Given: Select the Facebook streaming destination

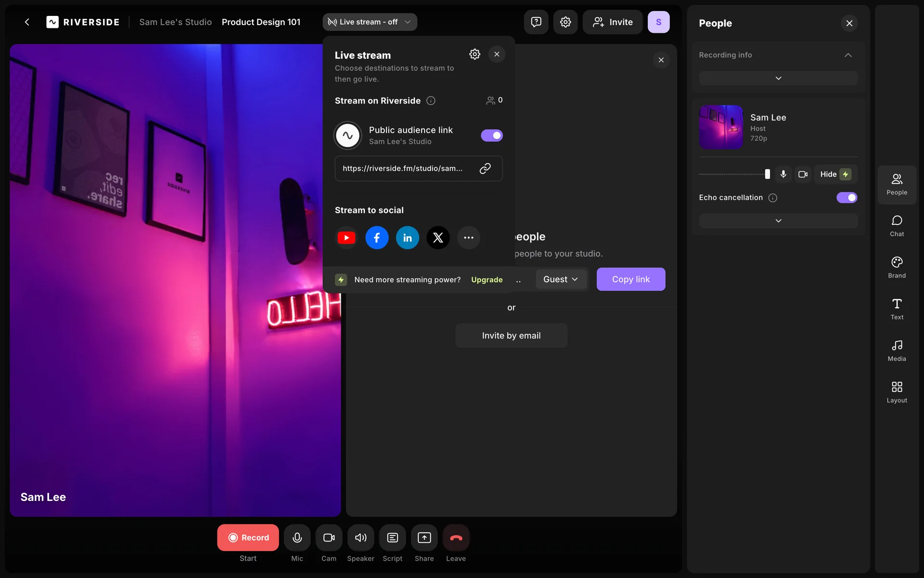Looking at the screenshot, I should coord(377,238).
